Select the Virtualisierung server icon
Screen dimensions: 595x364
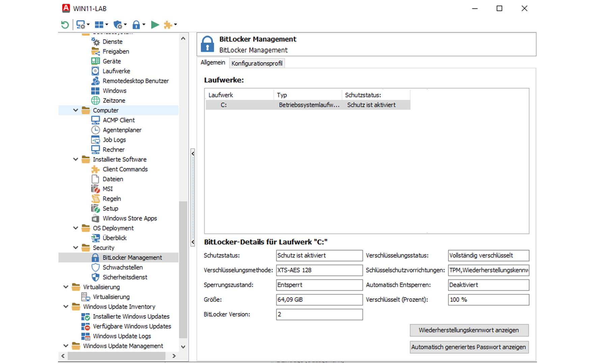pos(86,297)
